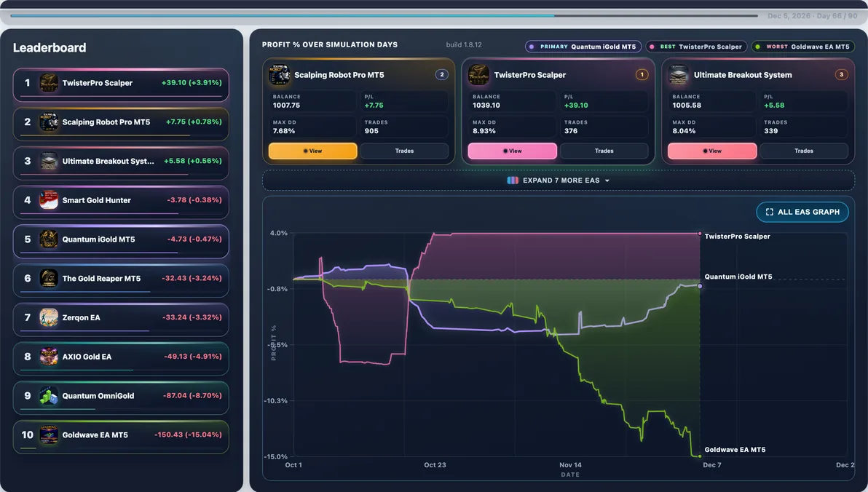The height and width of the screenshot is (492, 868).
Task: Select the Worst Goldwave EA MT5 pill
Action: (x=802, y=47)
